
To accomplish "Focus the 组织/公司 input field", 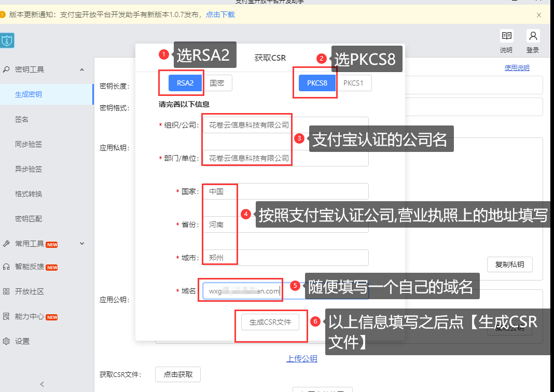I will pos(285,125).
